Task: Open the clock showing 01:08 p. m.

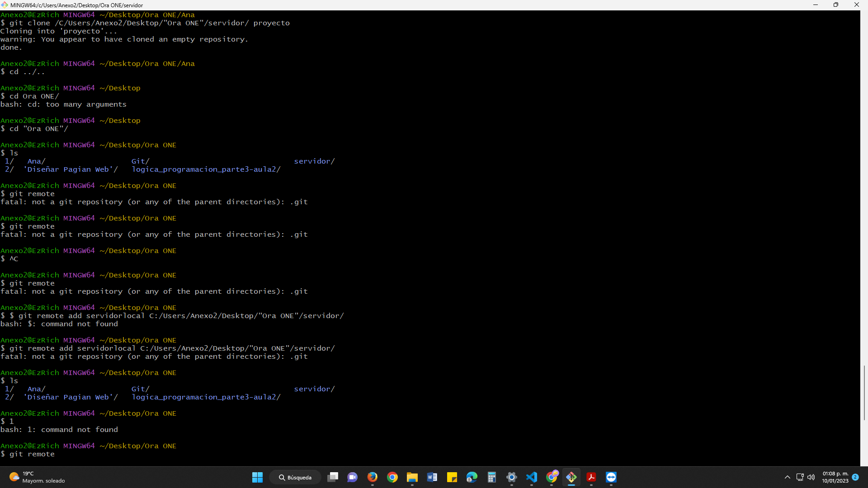Action: 835,477
